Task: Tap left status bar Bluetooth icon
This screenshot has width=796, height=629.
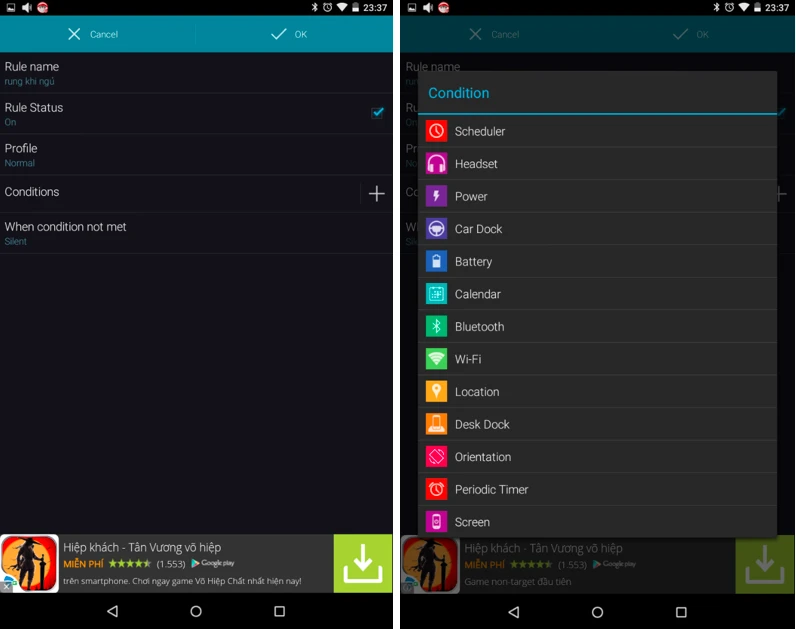Action: point(314,7)
